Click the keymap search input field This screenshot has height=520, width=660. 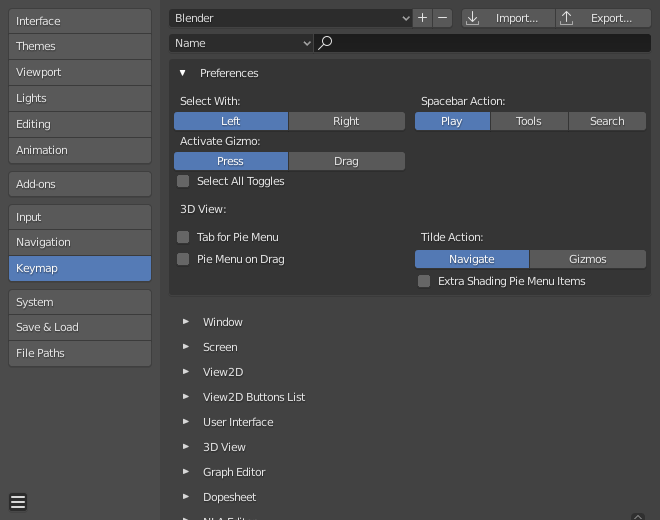[490, 43]
